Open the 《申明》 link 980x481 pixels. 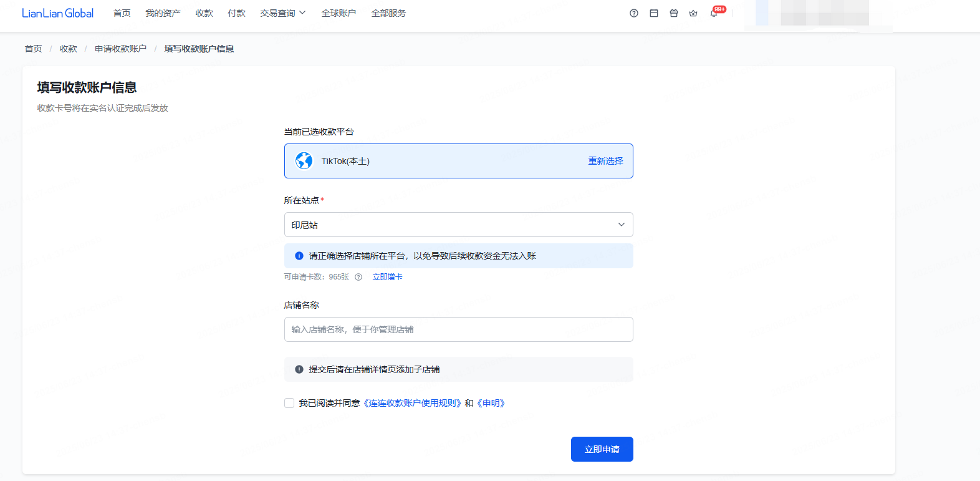click(x=491, y=403)
